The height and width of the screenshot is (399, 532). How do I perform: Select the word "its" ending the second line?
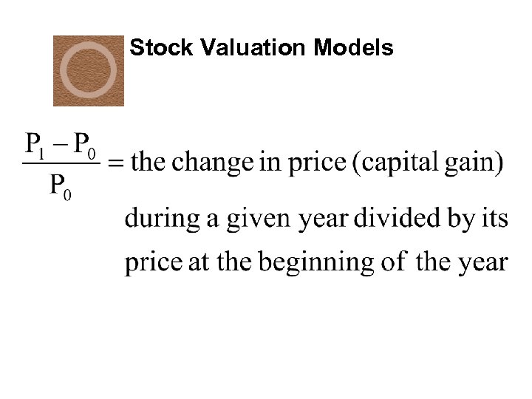coord(495,219)
